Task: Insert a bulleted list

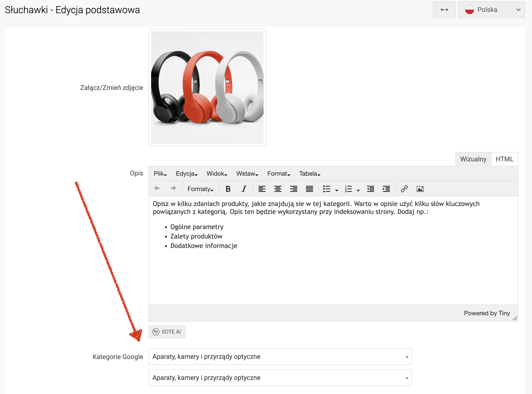Action: pyautogui.click(x=327, y=189)
